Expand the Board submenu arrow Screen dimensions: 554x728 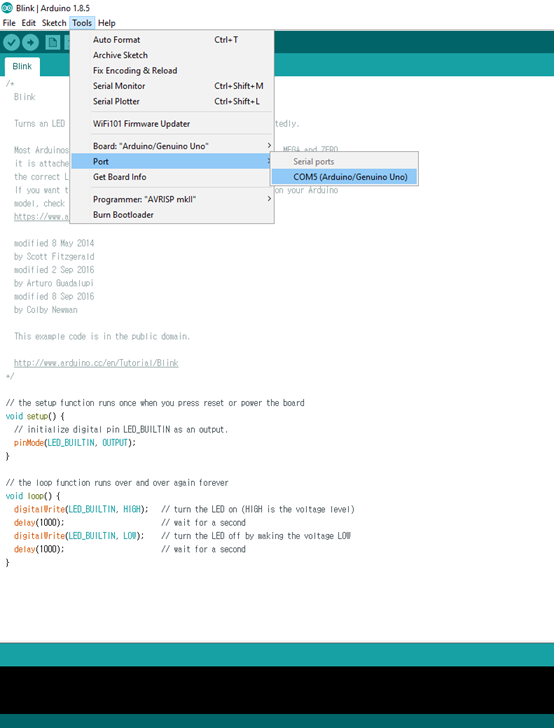coord(269,146)
